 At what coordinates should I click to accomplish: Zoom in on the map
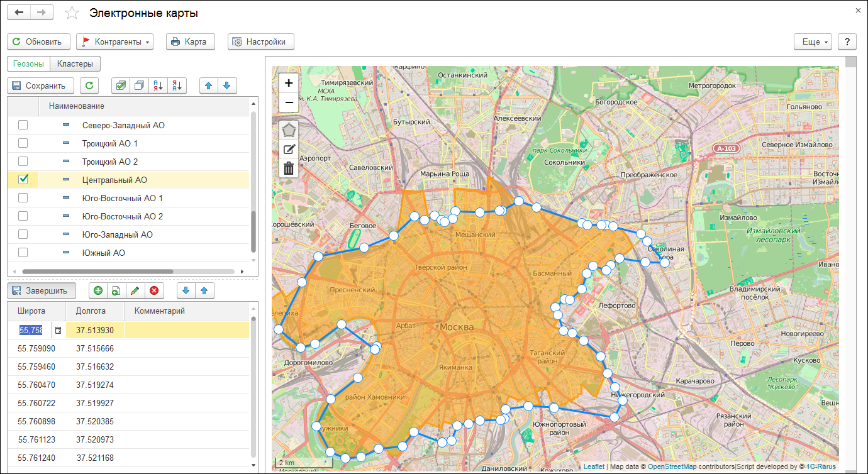click(289, 83)
